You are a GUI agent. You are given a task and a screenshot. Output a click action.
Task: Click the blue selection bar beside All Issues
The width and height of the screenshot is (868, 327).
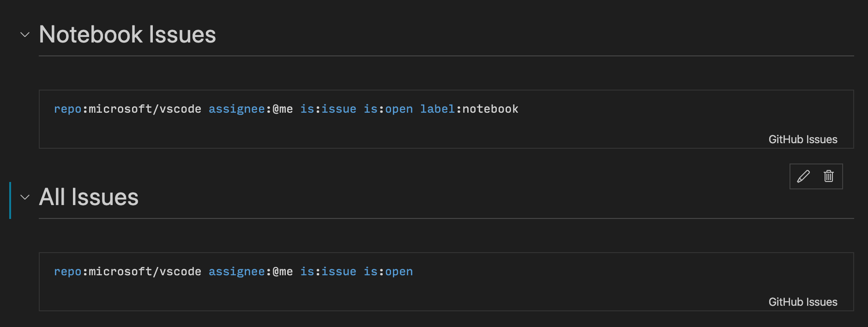10,198
